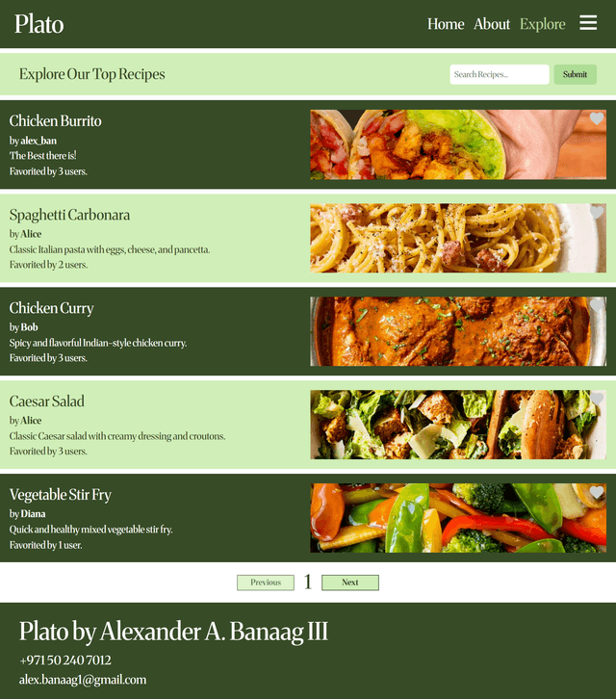Favorite the Chicken Burrito recipe heart
Image resolution: width=616 pixels, height=699 pixels.
[x=597, y=118]
